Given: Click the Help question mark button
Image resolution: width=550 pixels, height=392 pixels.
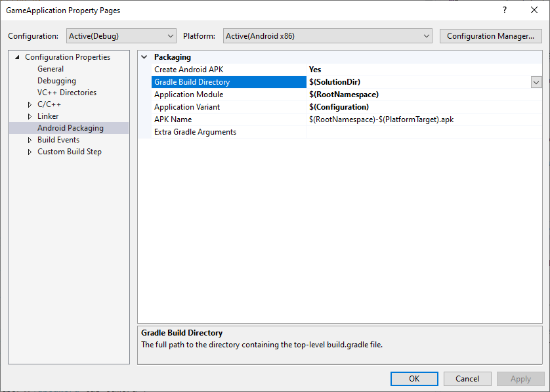Looking at the screenshot, I should [505, 11].
